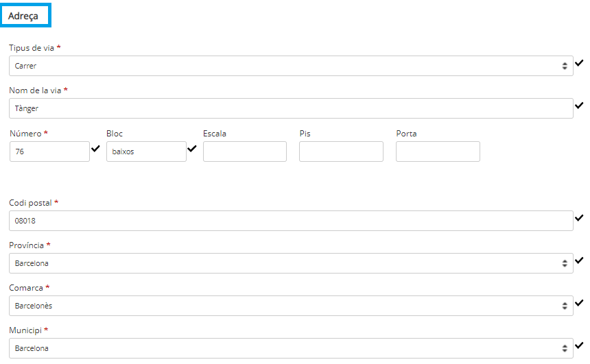Click the checkmark beside Codi postal
The image size is (590, 364).
[579, 218]
